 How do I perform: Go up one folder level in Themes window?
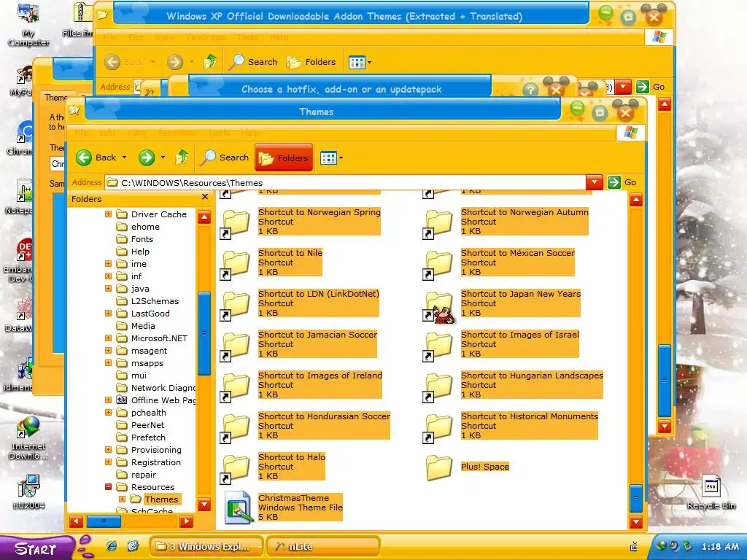tap(182, 157)
